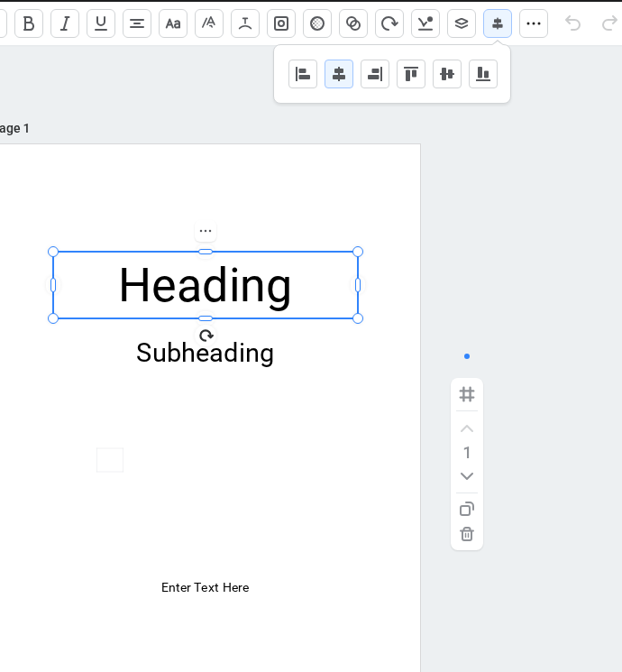Click the right side width handle
622x672 pixels.
[358, 285]
